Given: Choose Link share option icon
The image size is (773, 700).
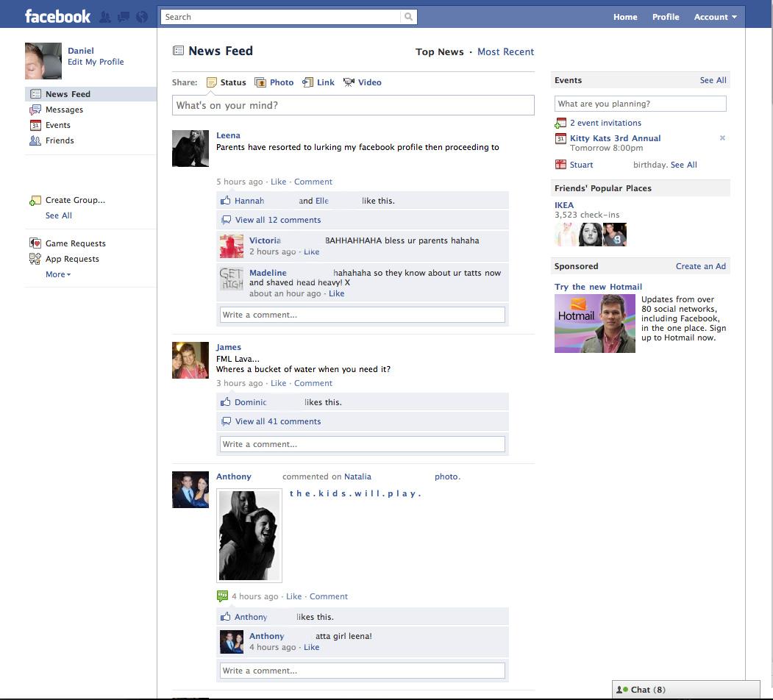Looking at the screenshot, I should point(307,82).
